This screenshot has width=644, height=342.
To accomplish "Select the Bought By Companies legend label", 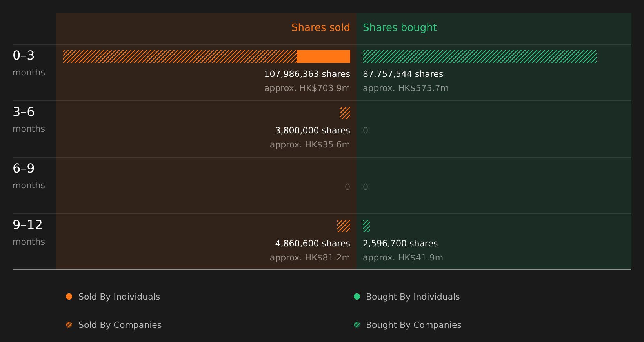I will (413, 325).
